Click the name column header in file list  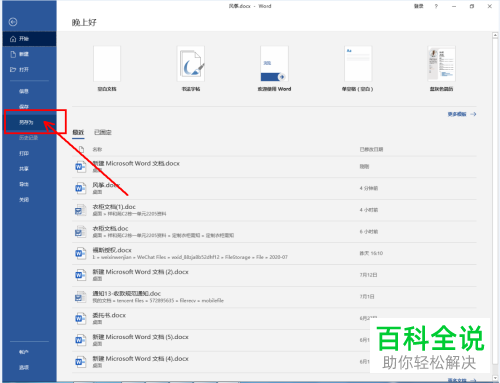[x=97, y=149]
